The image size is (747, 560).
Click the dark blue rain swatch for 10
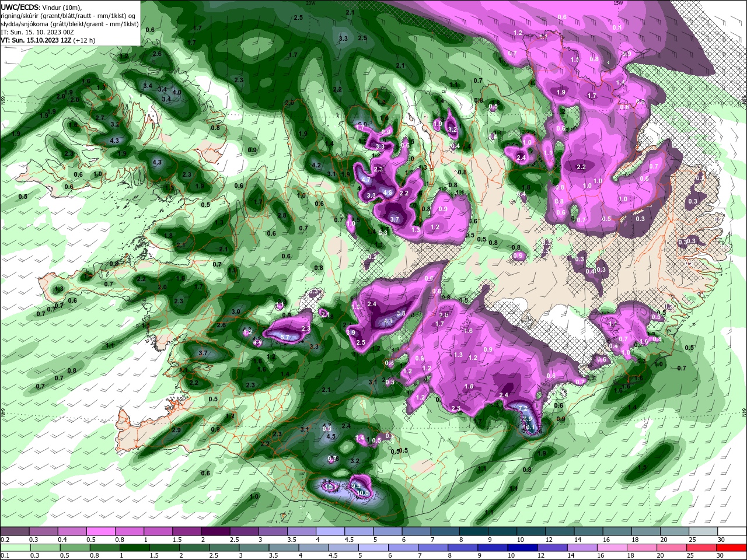523,548
